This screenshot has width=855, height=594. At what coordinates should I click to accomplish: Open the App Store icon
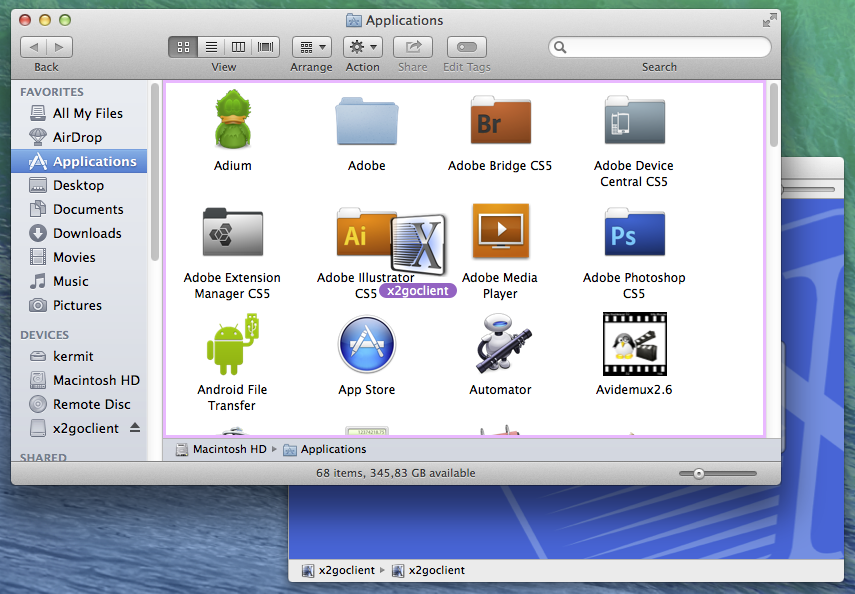pos(366,345)
